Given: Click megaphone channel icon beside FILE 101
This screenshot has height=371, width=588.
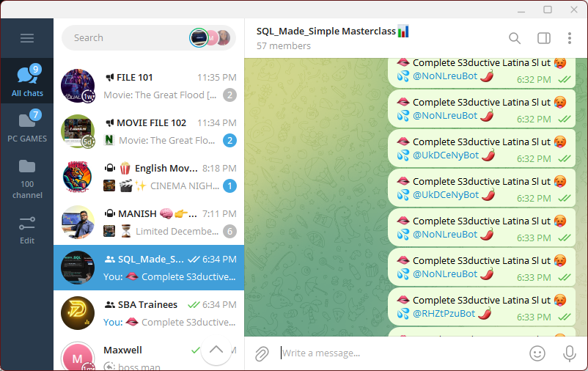Looking at the screenshot, I should 109,77.
